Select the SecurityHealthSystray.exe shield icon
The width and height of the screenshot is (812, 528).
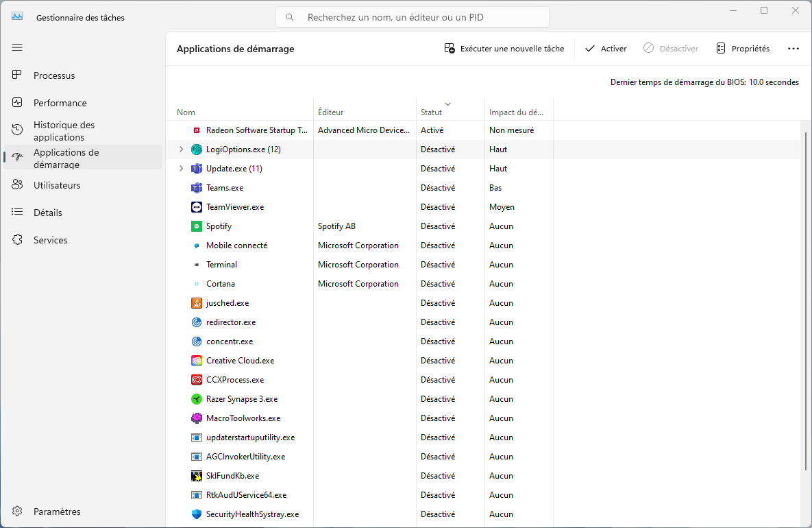(x=197, y=514)
